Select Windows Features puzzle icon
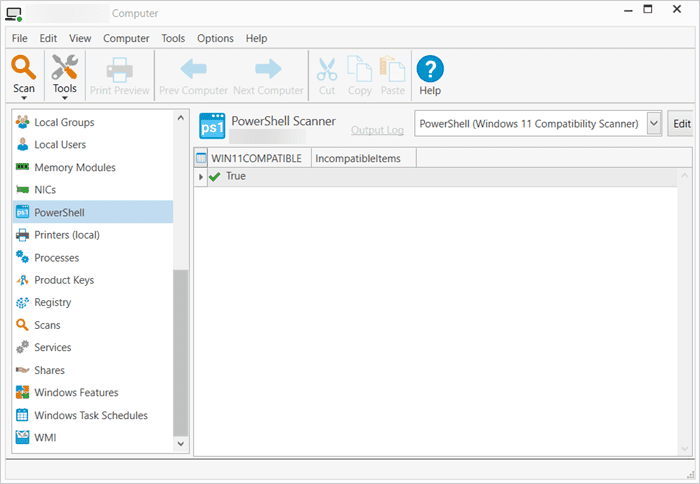Viewport: 700px width, 484px height. [x=22, y=392]
